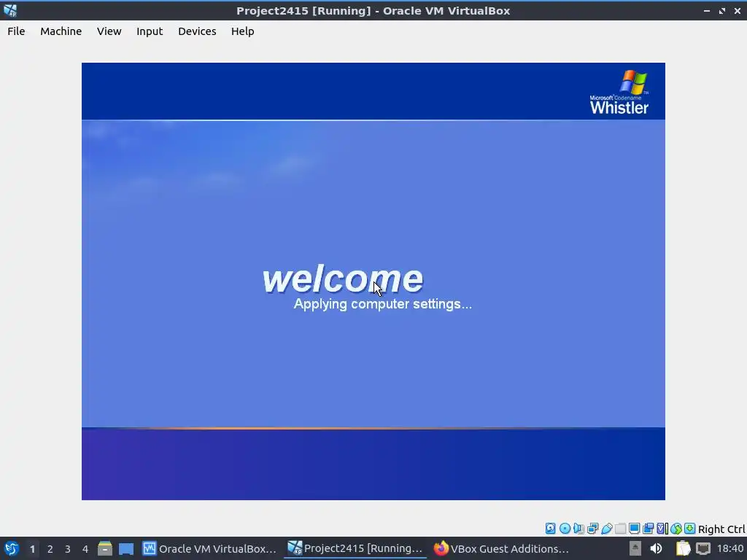Switch to workspace 2
The height and width of the screenshot is (560, 747).
[50, 549]
